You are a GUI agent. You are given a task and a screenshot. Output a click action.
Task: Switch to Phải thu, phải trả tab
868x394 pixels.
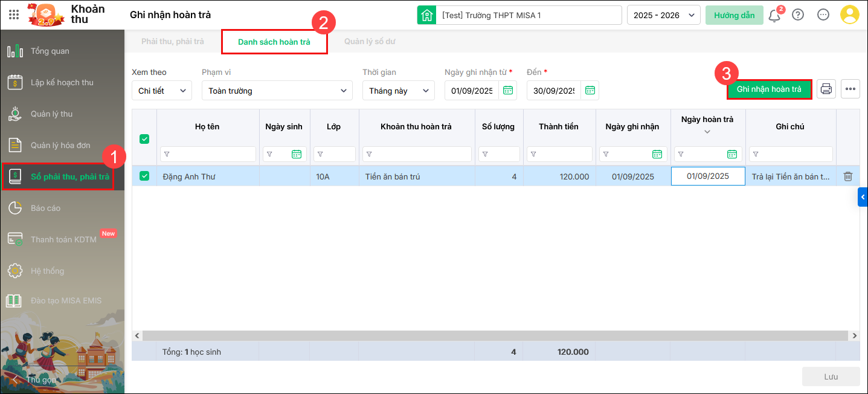coord(173,42)
